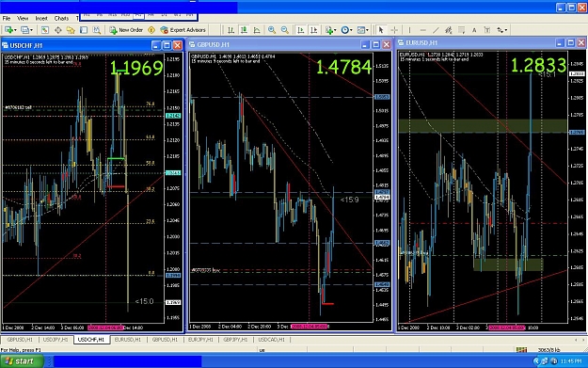588x368 pixels.
Task: Open the Strategy Tester magnifier icon
Action: click(96, 30)
